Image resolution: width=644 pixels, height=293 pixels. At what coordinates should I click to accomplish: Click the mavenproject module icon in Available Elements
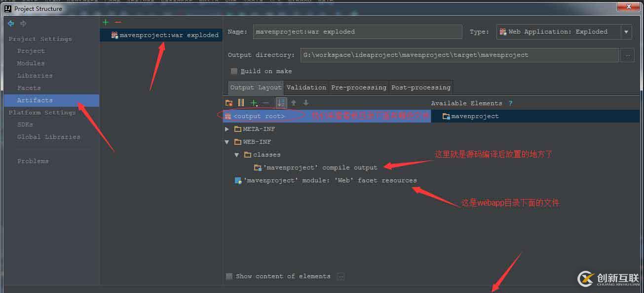tap(446, 116)
